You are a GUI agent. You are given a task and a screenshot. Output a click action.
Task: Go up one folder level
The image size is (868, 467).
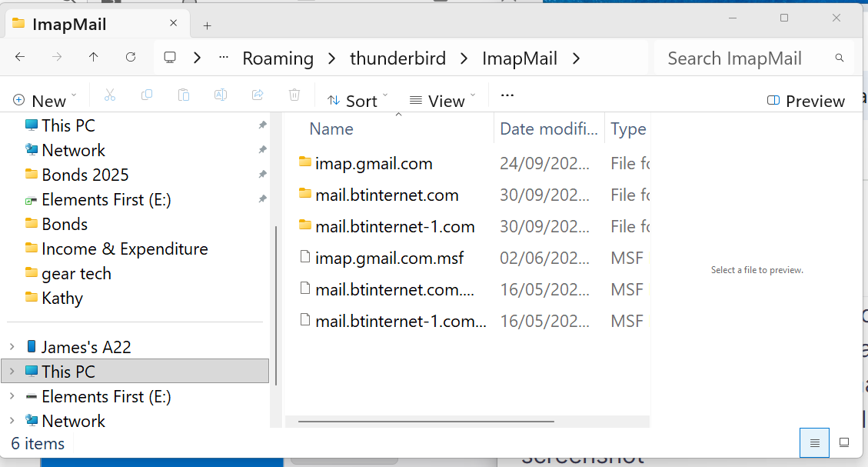[x=94, y=57]
